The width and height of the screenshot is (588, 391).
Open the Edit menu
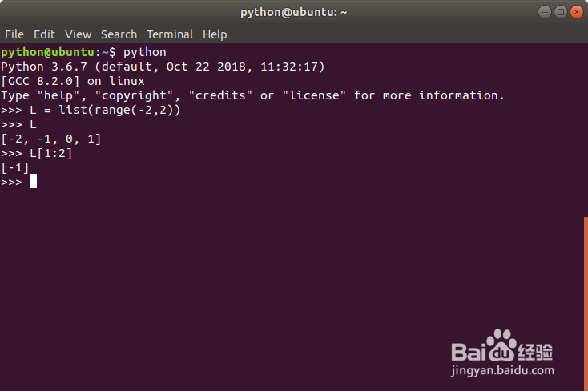click(x=44, y=34)
